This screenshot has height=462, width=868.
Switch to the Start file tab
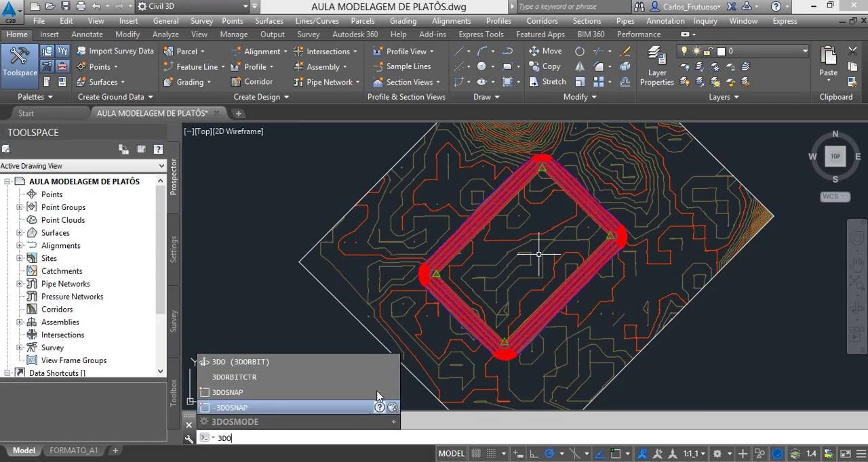tap(26, 113)
